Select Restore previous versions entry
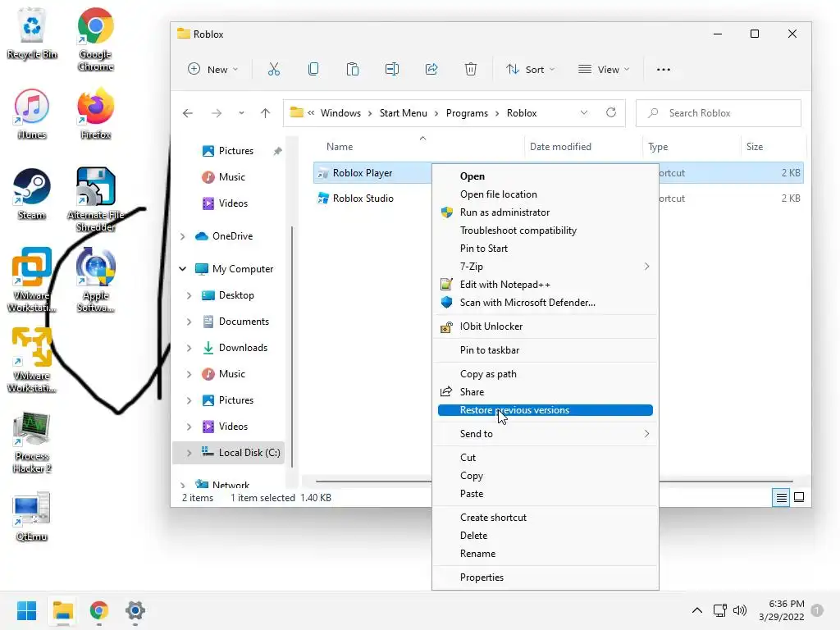 [x=546, y=410]
